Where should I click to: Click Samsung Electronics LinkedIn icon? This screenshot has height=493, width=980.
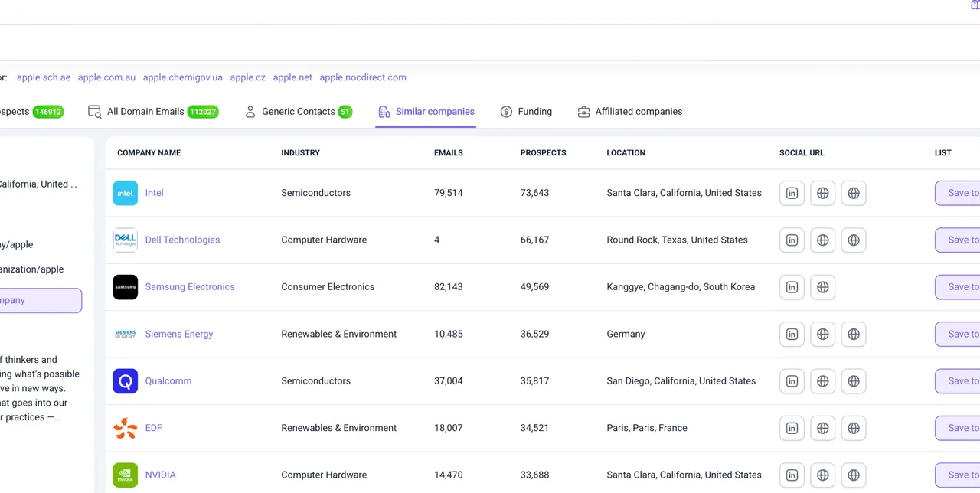coord(792,287)
